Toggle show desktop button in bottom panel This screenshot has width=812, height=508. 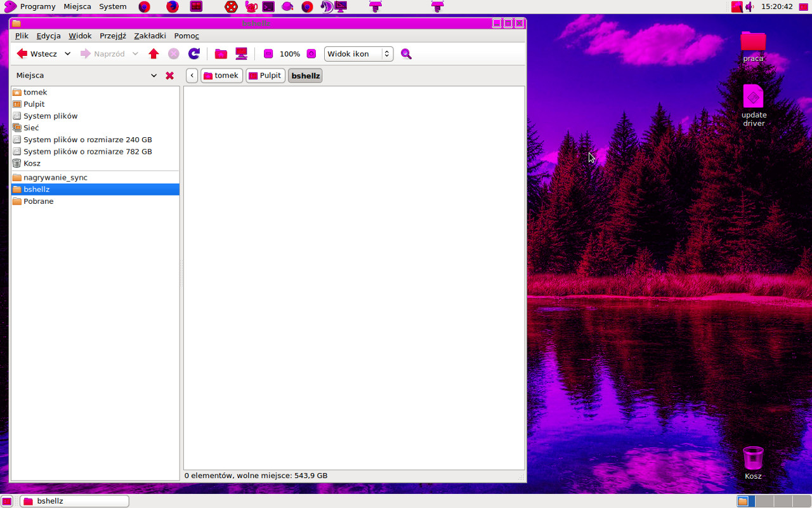click(x=7, y=501)
